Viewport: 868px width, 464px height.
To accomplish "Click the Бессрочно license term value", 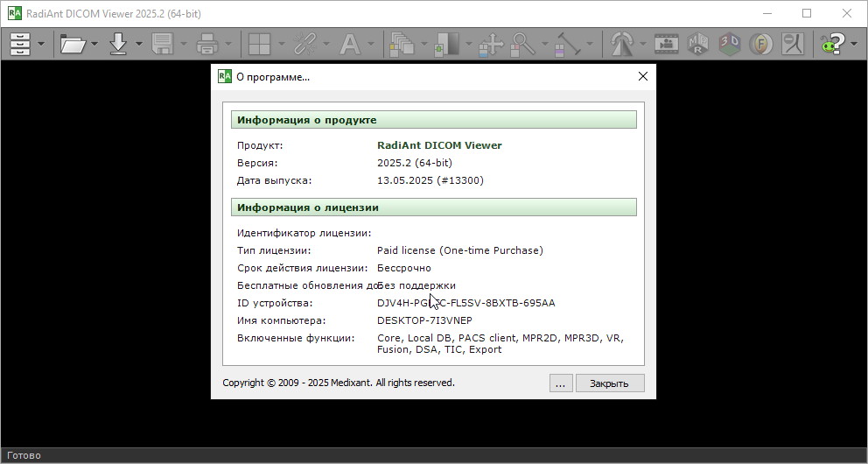I will tap(404, 268).
